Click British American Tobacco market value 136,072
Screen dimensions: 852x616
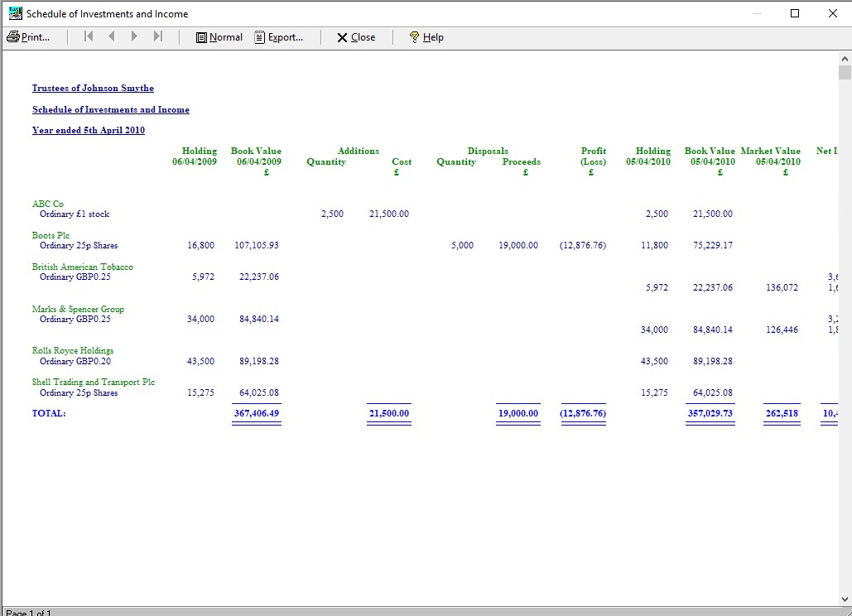coord(782,287)
